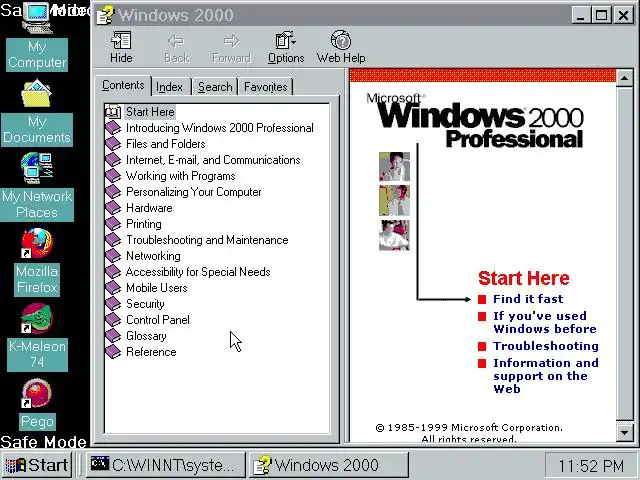Click the Windows 2000 title bar help icon
640x480 pixels.
tap(106, 16)
